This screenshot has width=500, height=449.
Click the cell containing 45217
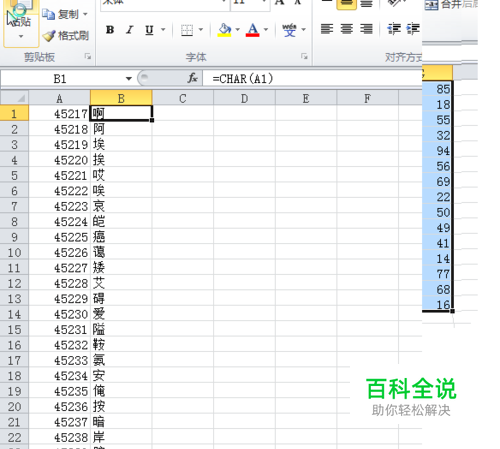click(60, 114)
